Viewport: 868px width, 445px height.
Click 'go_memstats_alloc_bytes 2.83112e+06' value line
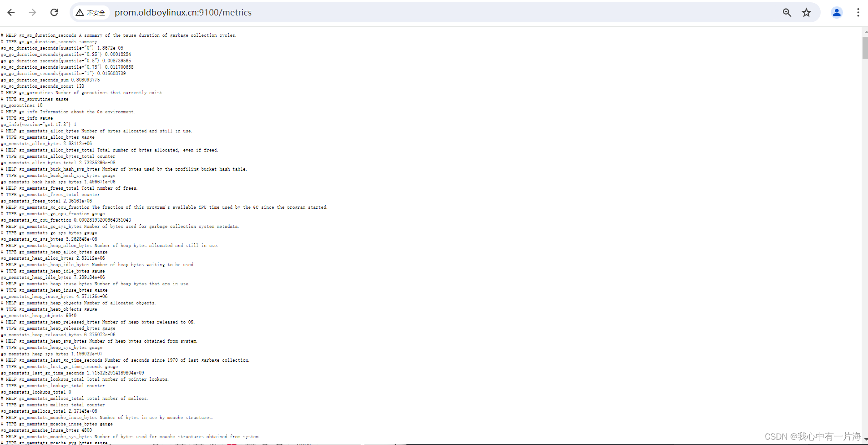tap(46, 143)
